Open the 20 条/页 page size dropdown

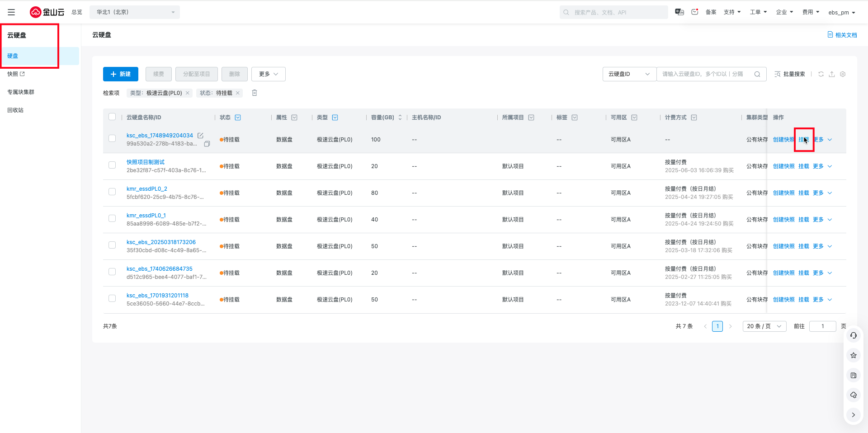point(764,326)
